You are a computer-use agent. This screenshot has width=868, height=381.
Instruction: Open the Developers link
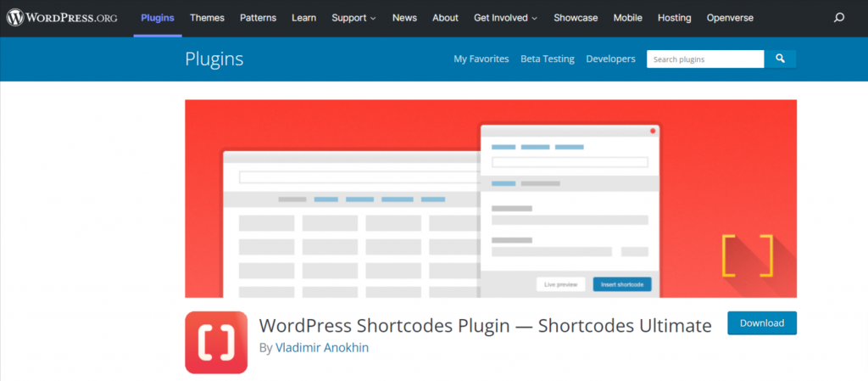pos(610,59)
